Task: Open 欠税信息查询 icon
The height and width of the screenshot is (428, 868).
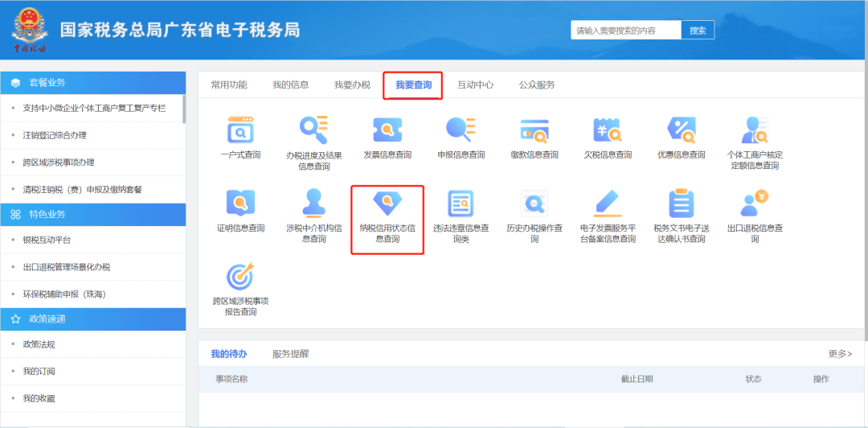Action: (608, 130)
